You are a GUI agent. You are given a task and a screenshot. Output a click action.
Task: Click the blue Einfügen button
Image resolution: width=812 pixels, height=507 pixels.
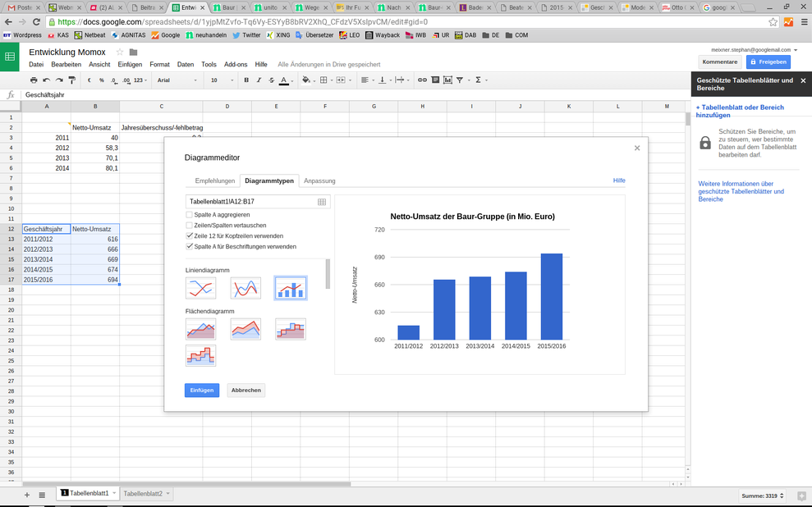(202, 390)
